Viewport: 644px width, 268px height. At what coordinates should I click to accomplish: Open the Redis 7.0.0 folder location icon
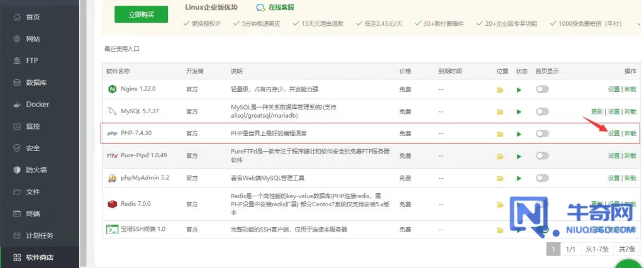(500, 204)
